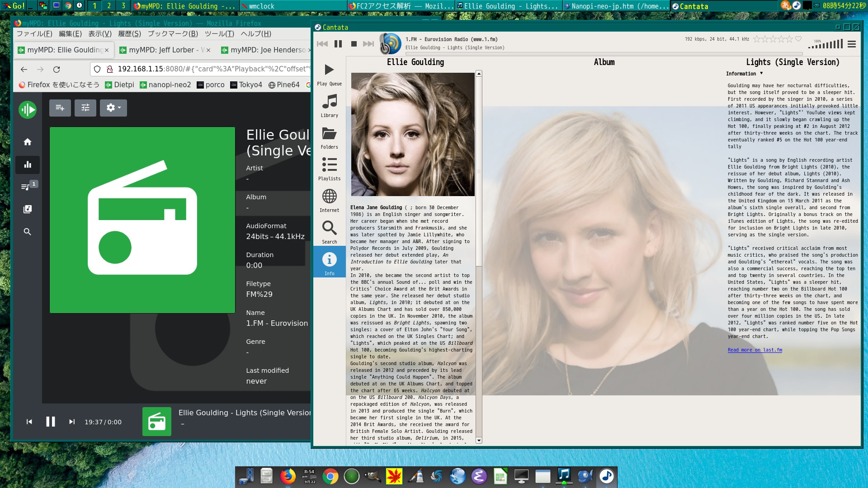
Task: Open Firefox ブックマーク(B) menu
Action: pos(173,34)
